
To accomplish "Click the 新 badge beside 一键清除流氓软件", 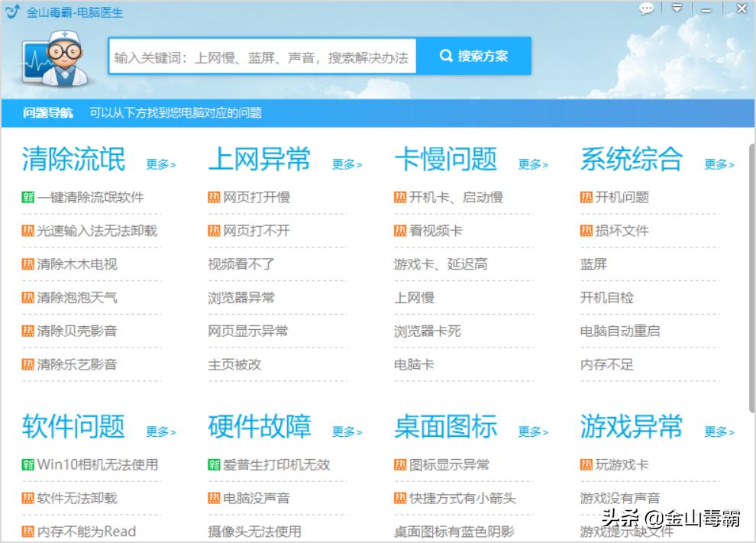I will click(x=25, y=197).
